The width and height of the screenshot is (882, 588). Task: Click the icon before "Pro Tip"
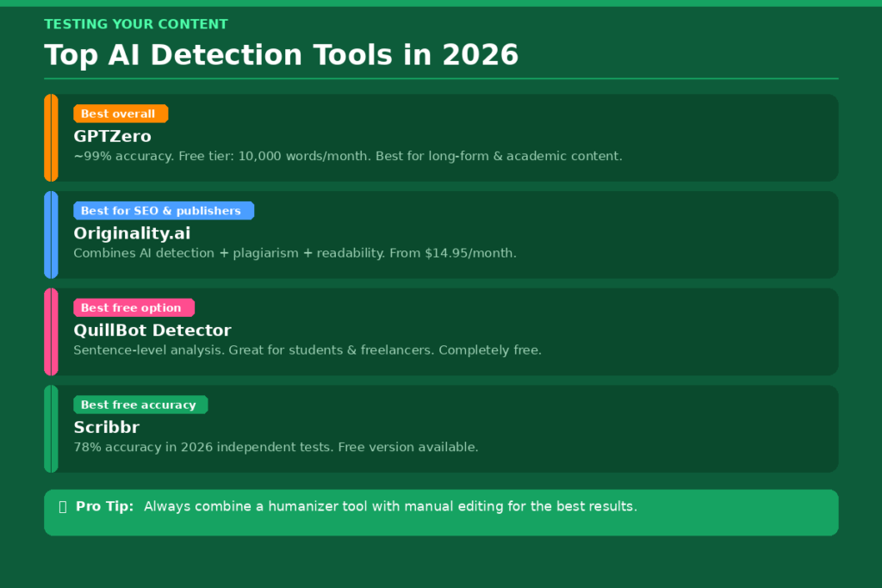(63, 507)
